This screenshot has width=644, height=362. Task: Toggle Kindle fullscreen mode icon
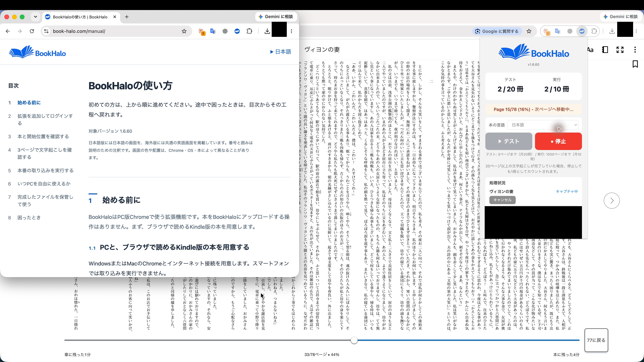pos(620,50)
